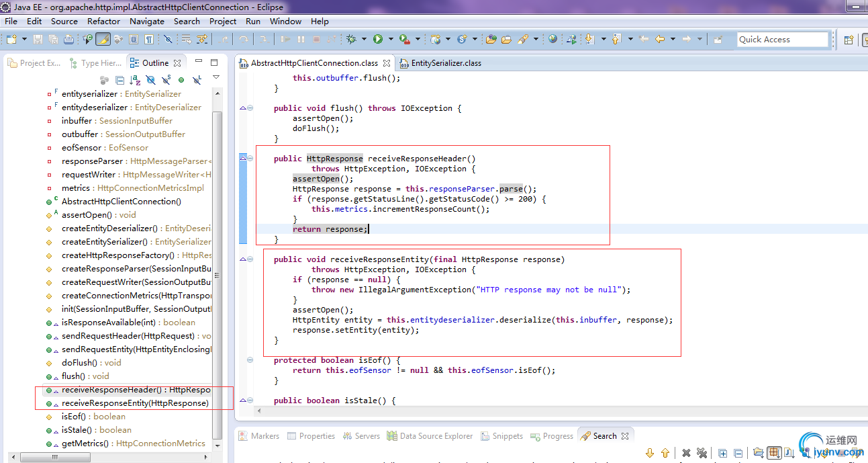Switch to Progress tab
The image size is (868, 463).
[552, 436]
